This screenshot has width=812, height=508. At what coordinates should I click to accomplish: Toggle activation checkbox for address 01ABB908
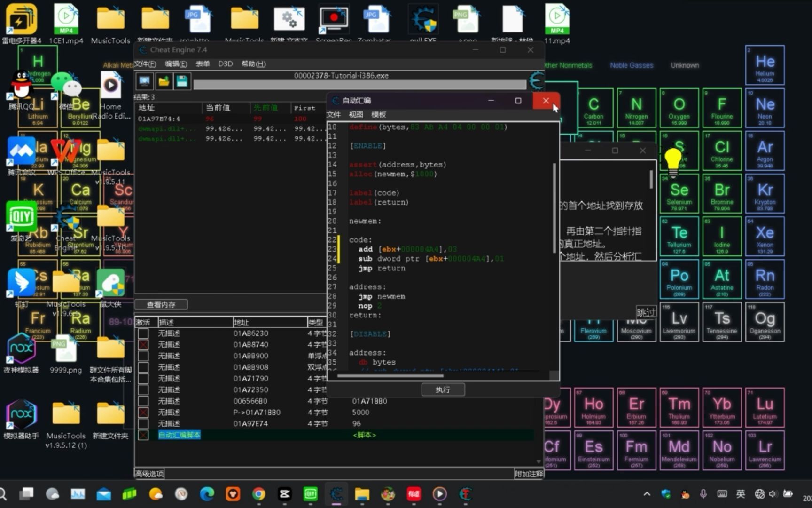(143, 367)
